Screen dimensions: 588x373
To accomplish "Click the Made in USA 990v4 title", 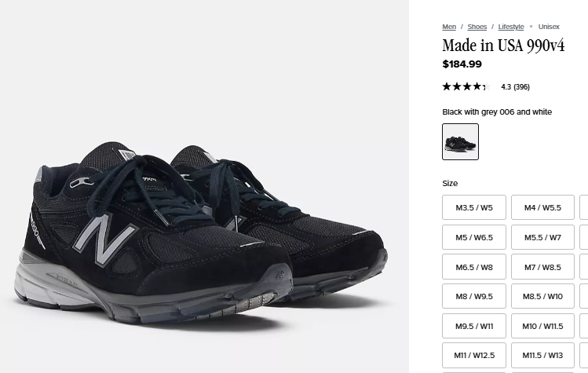I will 503,46.
